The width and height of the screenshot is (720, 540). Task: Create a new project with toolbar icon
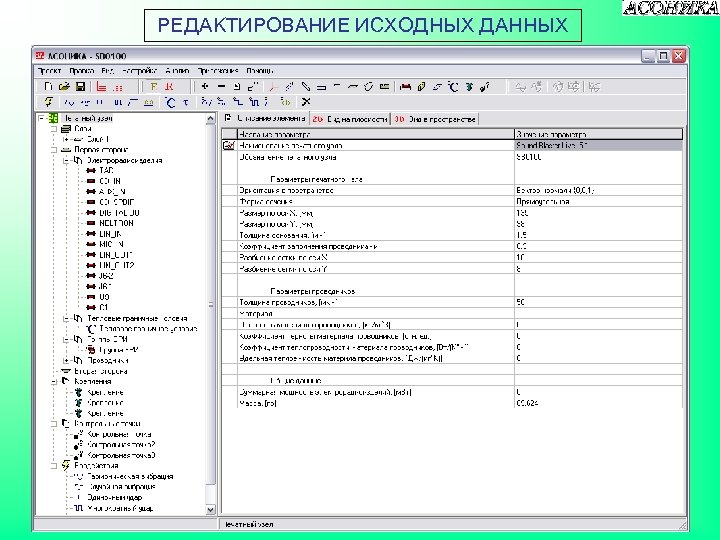tap(48, 86)
